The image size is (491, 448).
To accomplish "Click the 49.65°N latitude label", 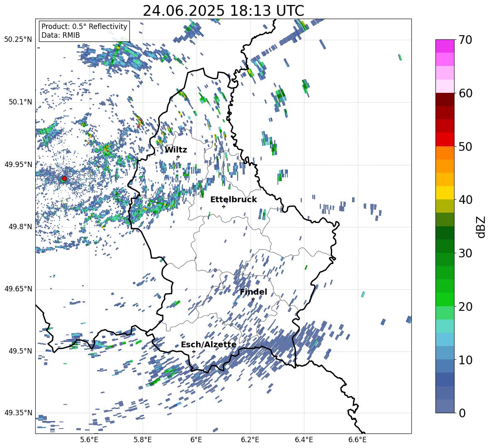I will [x=18, y=289].
